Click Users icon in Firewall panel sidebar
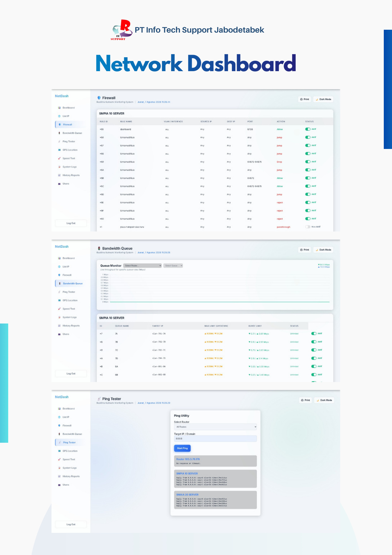Viewport: 392px width, 555px height. tap(59, 184)
